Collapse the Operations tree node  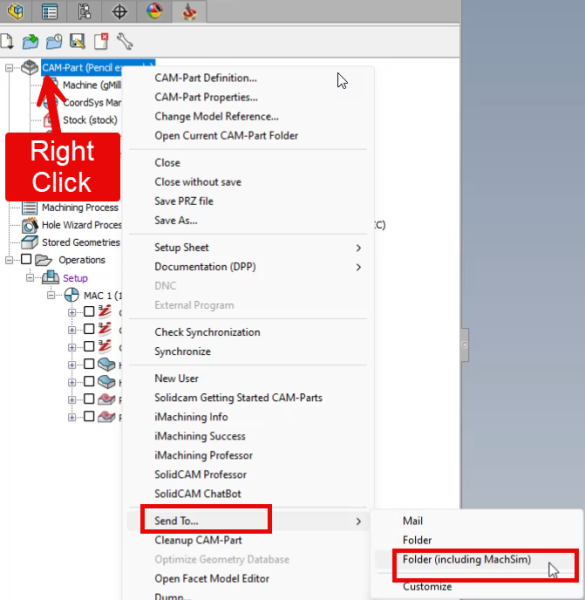pyautogui.click(x=9, y=260)
